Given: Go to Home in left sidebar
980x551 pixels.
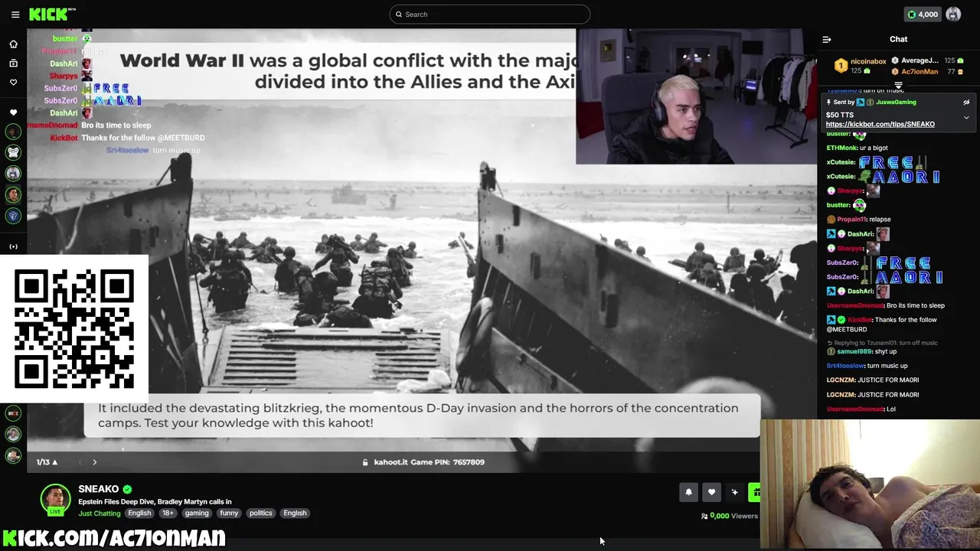Looking at the screenshot, I should click(13, 44).
